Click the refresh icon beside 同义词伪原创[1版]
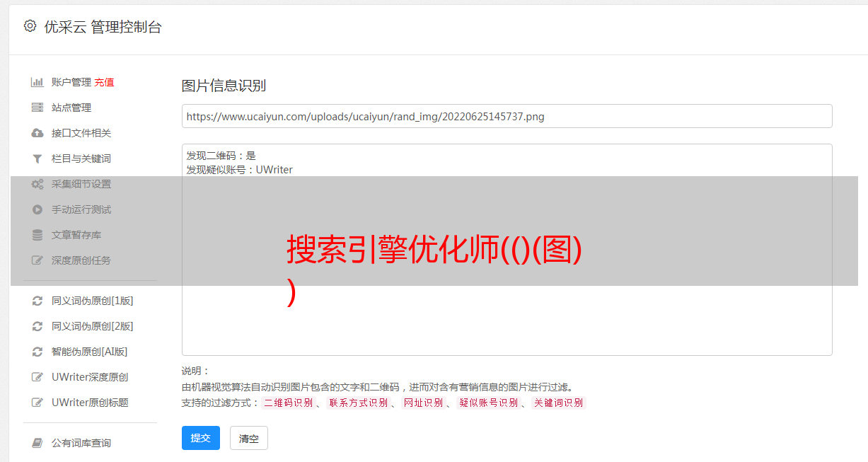The image size is (868, 462). pos(37,301)
